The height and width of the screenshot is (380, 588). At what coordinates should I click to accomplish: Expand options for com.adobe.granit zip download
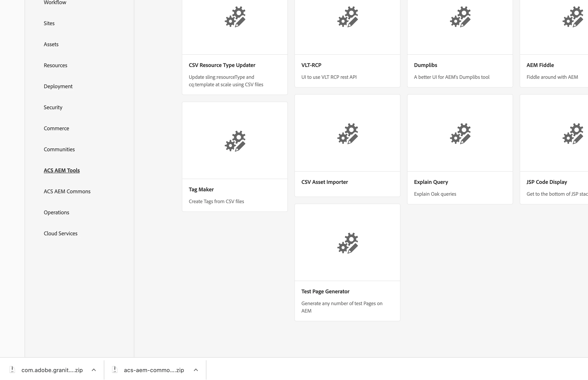[x=94, y=370]
